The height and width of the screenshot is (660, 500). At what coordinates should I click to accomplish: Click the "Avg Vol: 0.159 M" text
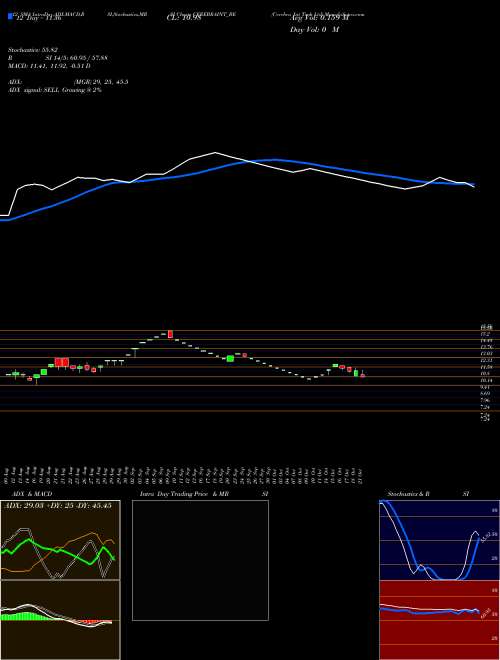pyautogui.click(x=319, y=19)
